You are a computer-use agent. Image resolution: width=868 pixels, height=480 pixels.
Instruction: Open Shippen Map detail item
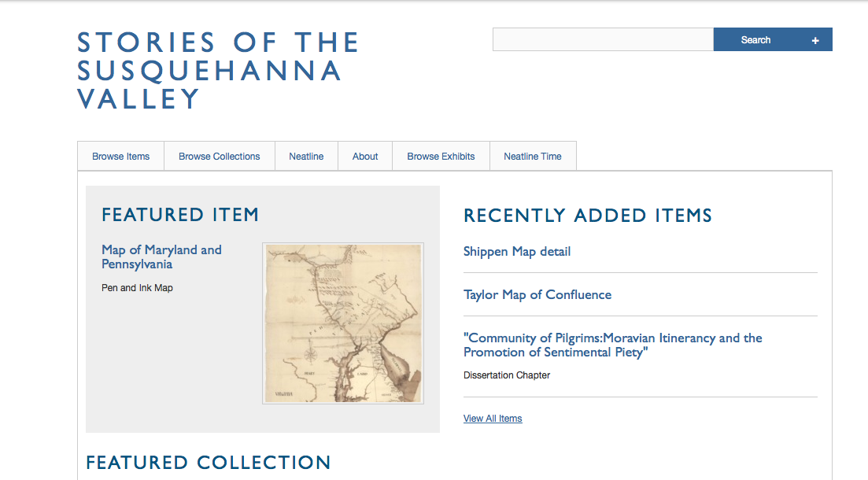click(x=517, y=252)
